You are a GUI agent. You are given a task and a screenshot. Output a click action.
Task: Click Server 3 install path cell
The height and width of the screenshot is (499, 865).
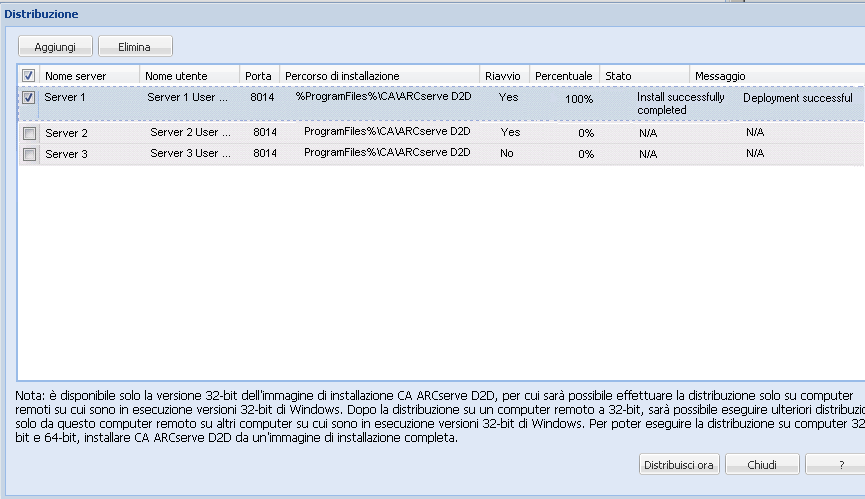click(387, 152)
